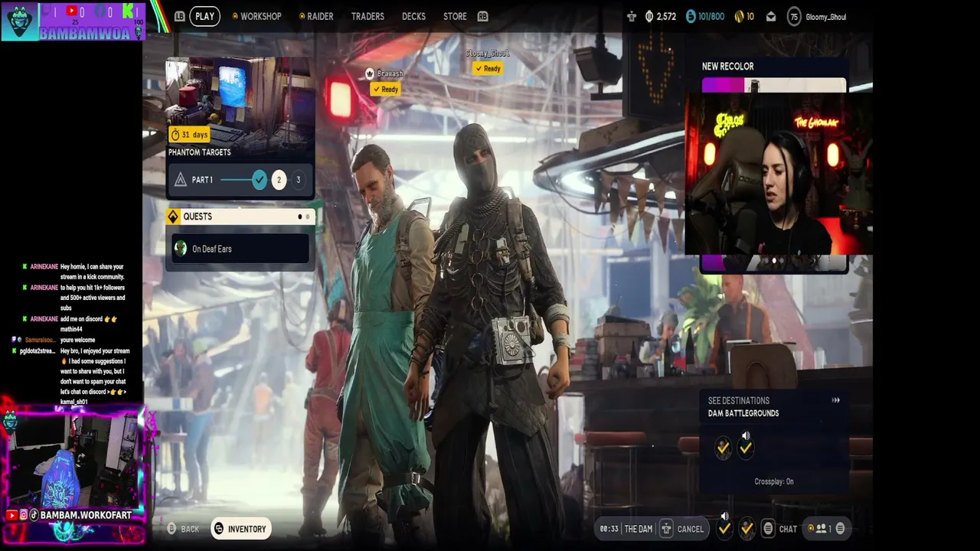The width and height of the screenshot is (980, 551).
Task: Open the INVENTORY button
Action: [240, 529]
